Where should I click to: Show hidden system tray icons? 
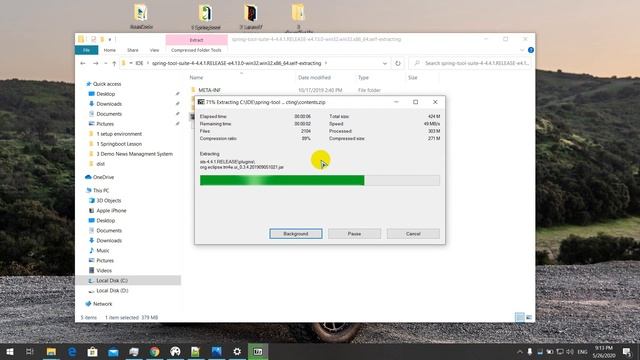point(520,351)
